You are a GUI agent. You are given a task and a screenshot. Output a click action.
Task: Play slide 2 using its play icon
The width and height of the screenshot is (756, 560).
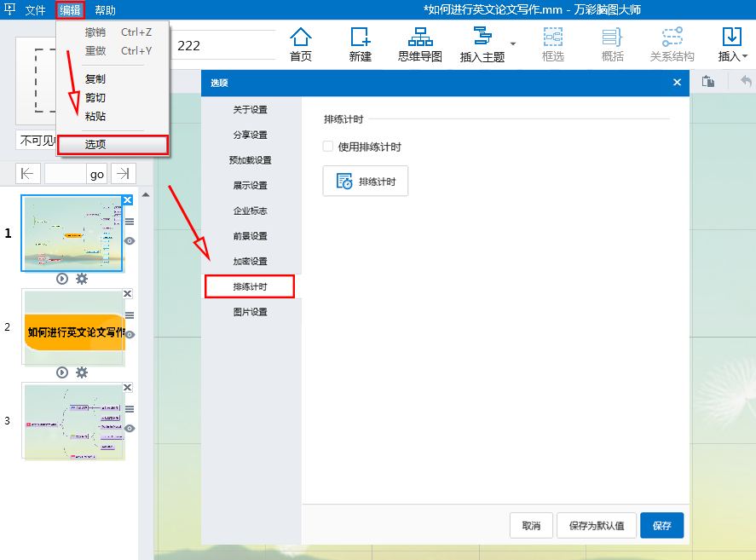tap(62, 372)
